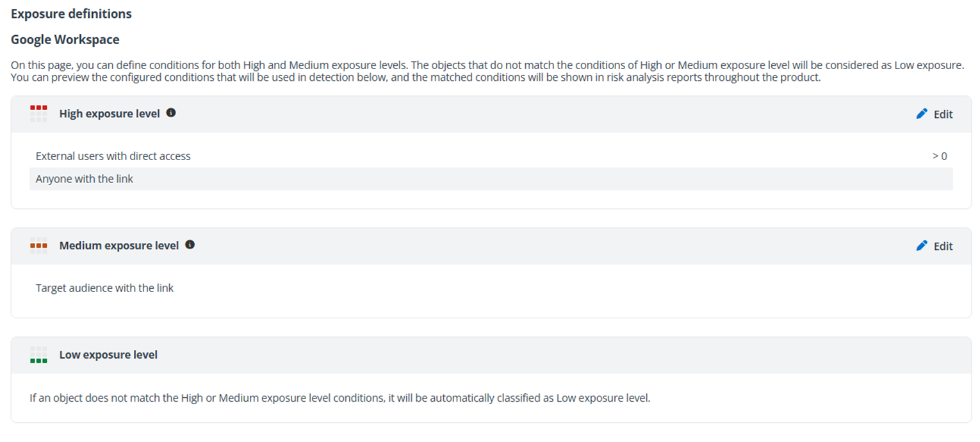Open the Medium exposure level info tooltip

click(x=190, y=244)
